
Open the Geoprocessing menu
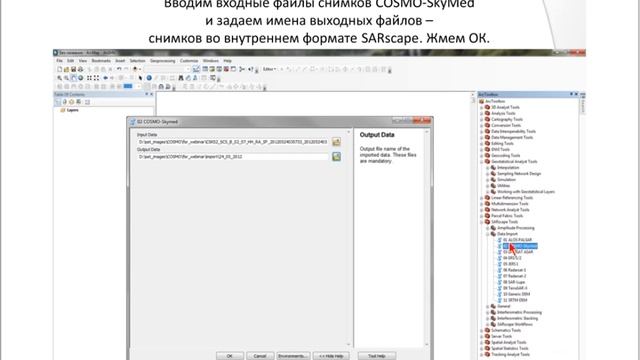pyautogui.click(x=162, y=61)
